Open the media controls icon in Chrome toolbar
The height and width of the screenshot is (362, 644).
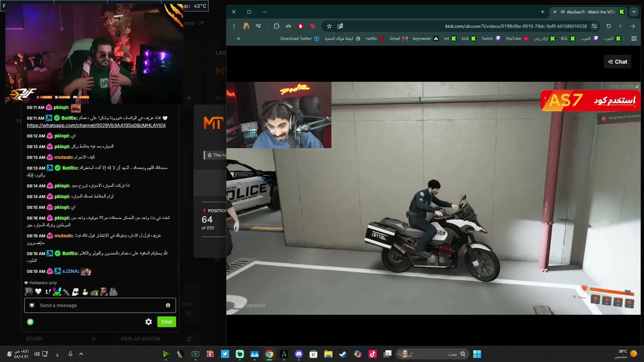[x=258, y=26]
